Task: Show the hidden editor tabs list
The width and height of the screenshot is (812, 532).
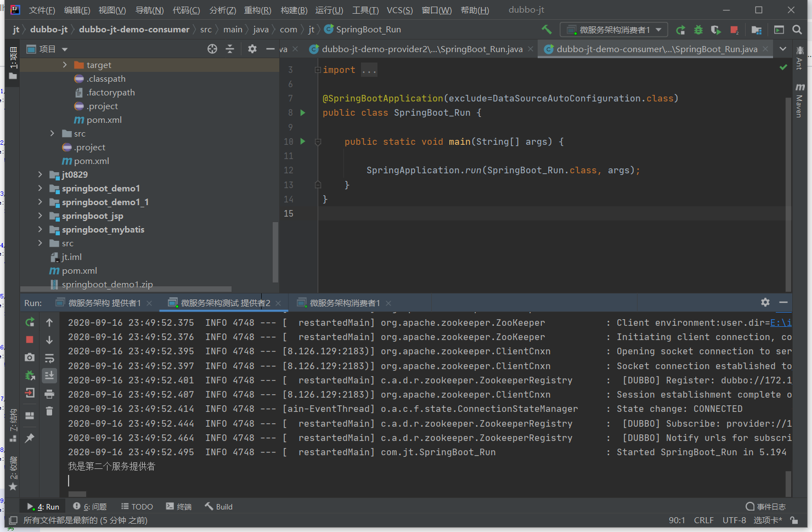Action: click(x=783, y=49)
